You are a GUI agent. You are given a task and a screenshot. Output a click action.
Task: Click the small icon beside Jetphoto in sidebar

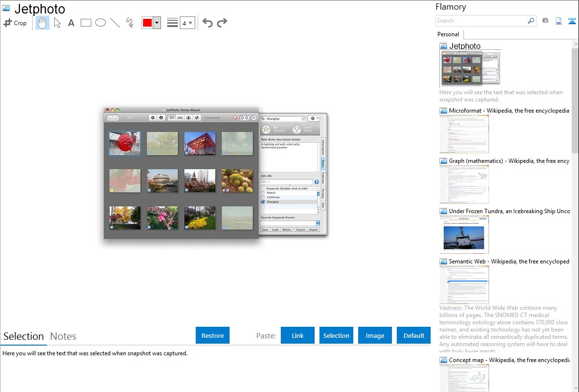point(444,46)
